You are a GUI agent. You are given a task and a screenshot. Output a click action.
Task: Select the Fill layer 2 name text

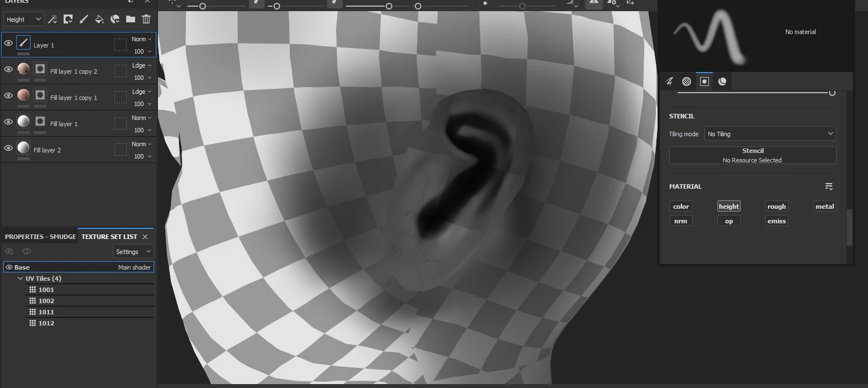(x=47, y=150)
